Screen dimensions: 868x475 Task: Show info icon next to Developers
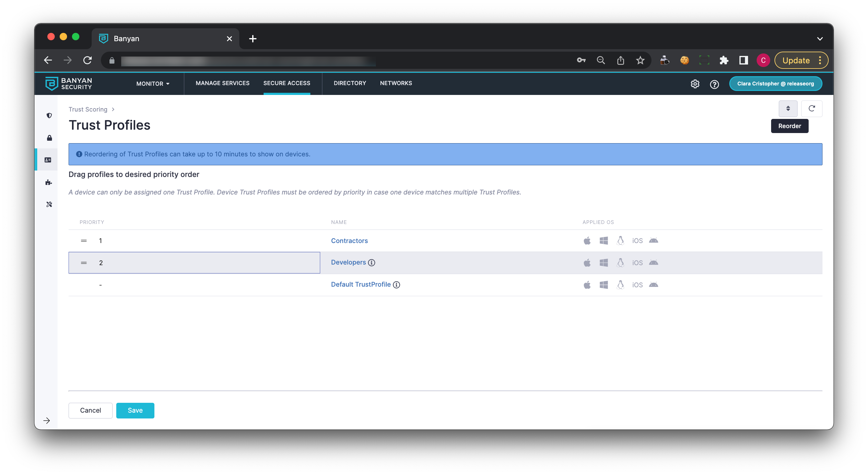pos(371,263)
